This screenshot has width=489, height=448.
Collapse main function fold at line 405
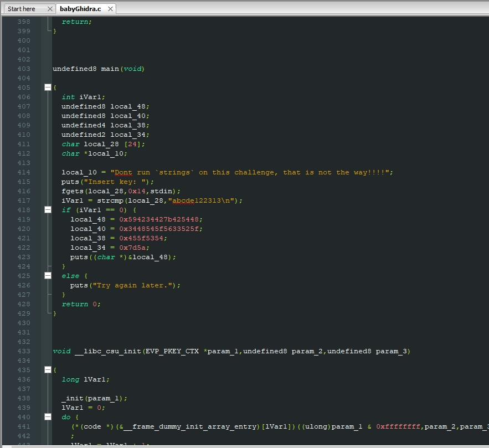click(48, 87)
